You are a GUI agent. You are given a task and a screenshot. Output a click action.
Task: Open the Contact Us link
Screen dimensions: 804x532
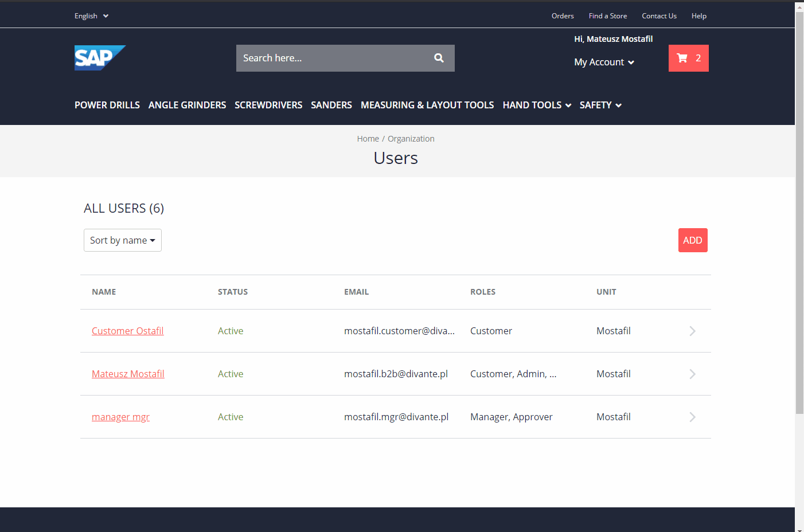[659, 16]
